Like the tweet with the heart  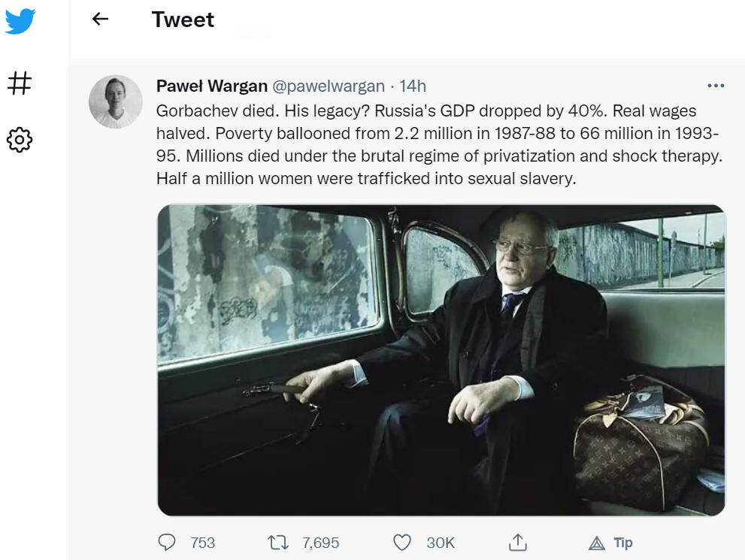pos(402,542)
